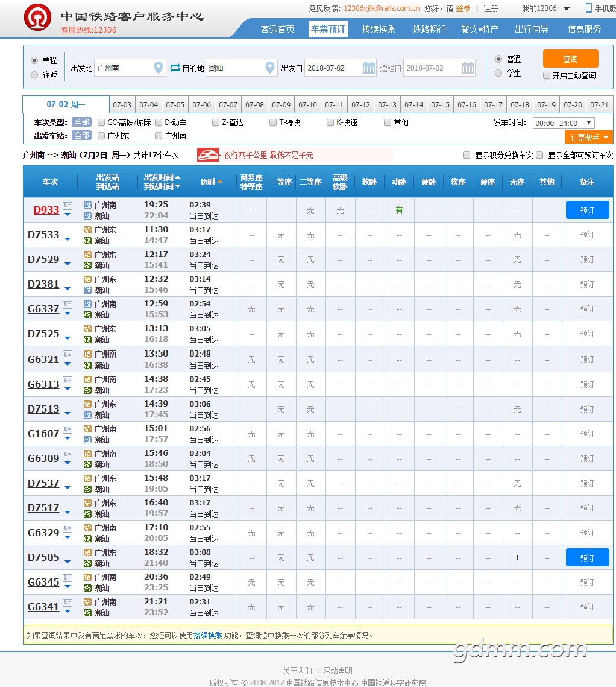This screenshot has height=687, width=616.
Task: Open the ID card icon for train D933
Action: point(68,205)
